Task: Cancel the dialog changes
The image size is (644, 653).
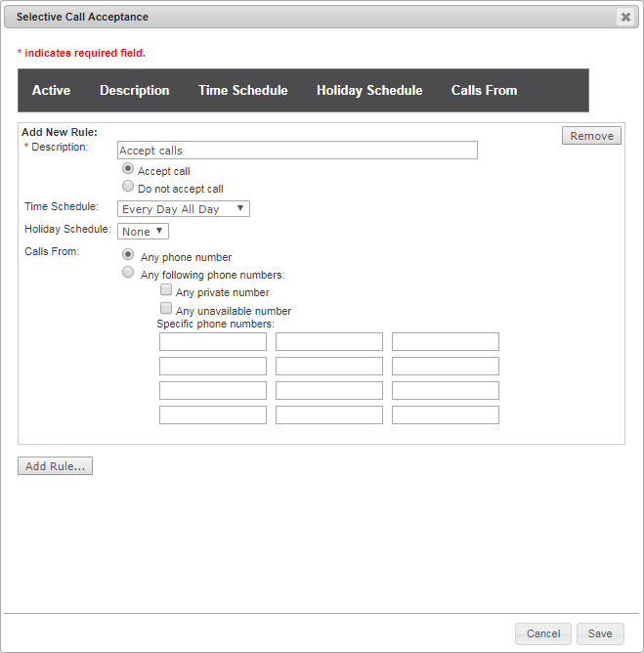Action: coord(543,633)
